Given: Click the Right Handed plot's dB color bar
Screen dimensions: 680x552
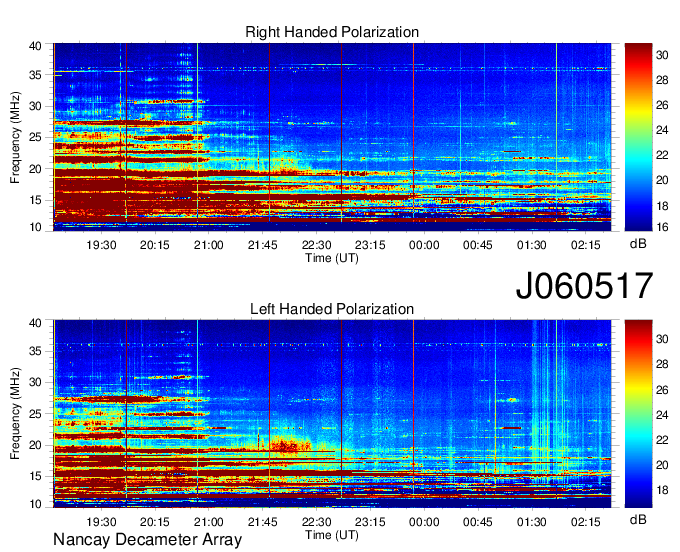Looking at the screenshot, I should [638, 137].
